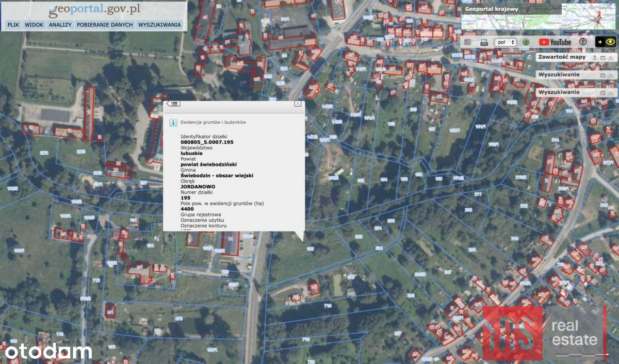This screenshot has width=619, height=364.
Task: Click the powiat świebodziński value
Action: point(208,164)
